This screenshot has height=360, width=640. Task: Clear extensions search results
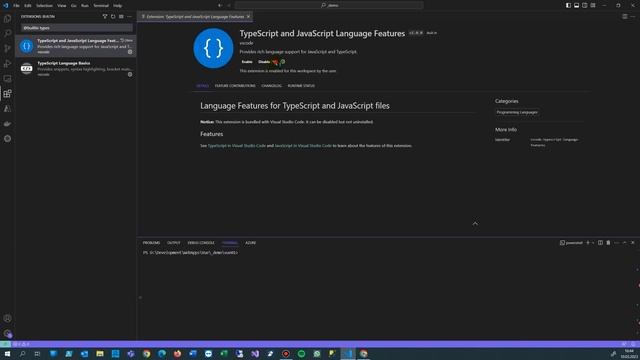[x=121, y=17]
